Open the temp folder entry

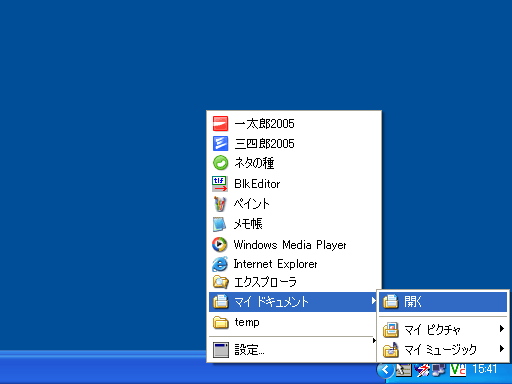(293, 322)
